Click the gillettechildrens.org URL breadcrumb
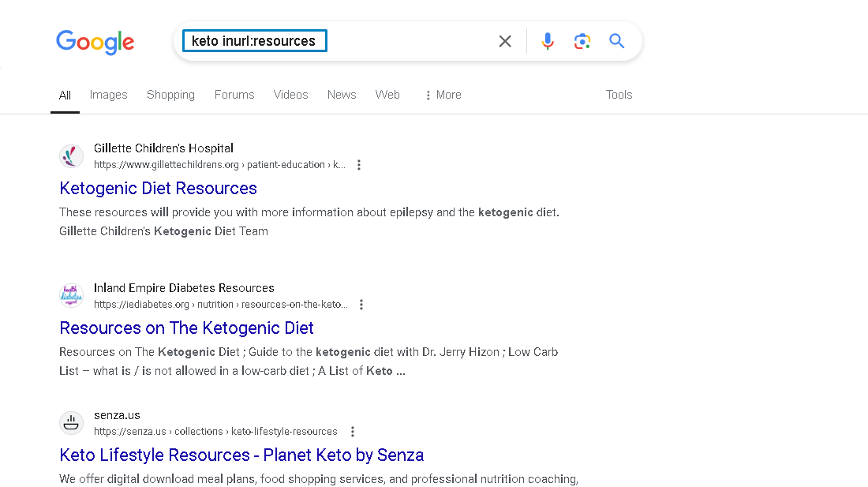The height and width of the screenshot is (487, 868). click(219, 165)
